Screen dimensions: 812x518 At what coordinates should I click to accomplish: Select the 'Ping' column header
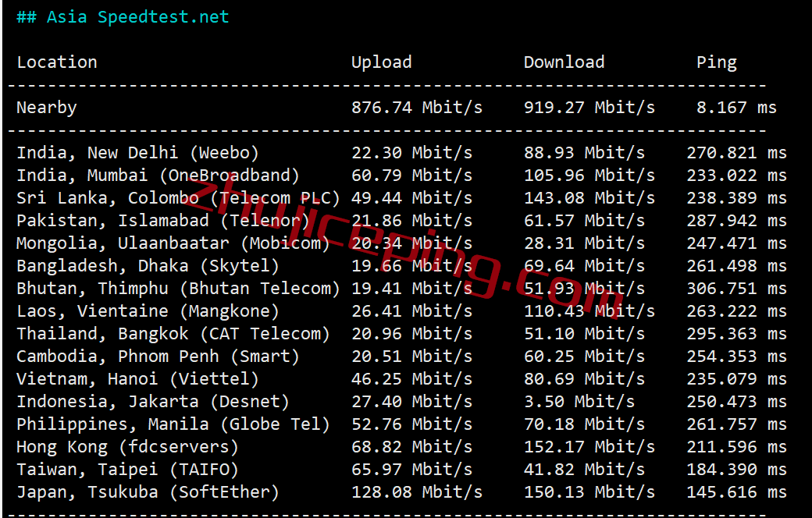click(716, 62)
